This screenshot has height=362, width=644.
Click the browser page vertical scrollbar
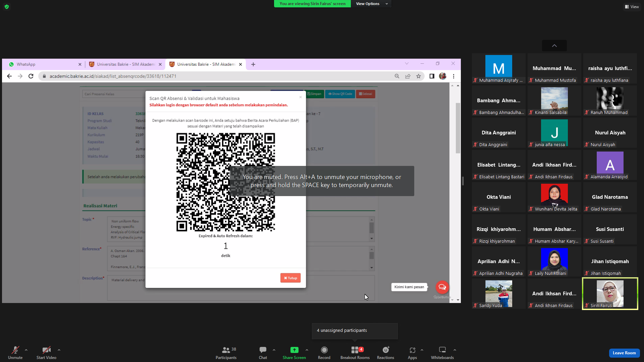click(458, 128)
